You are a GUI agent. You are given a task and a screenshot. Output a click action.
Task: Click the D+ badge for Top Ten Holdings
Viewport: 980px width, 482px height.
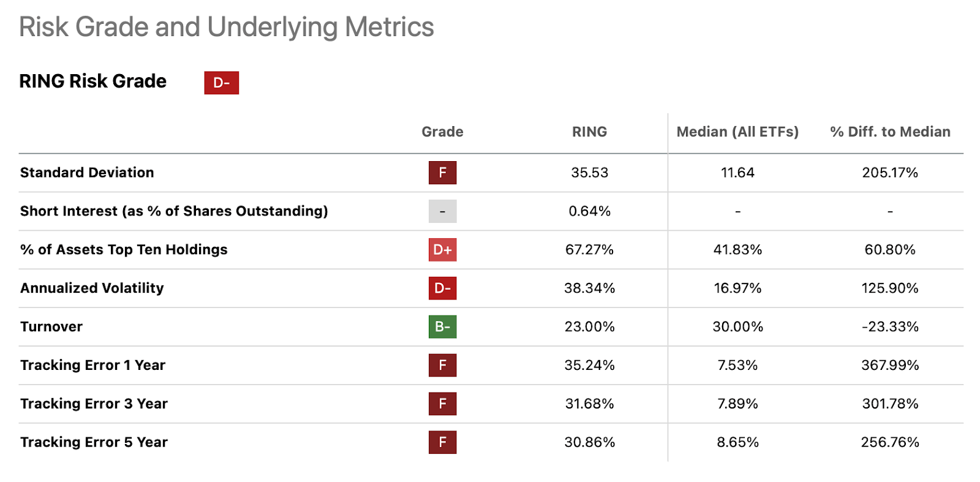(442, 250)
